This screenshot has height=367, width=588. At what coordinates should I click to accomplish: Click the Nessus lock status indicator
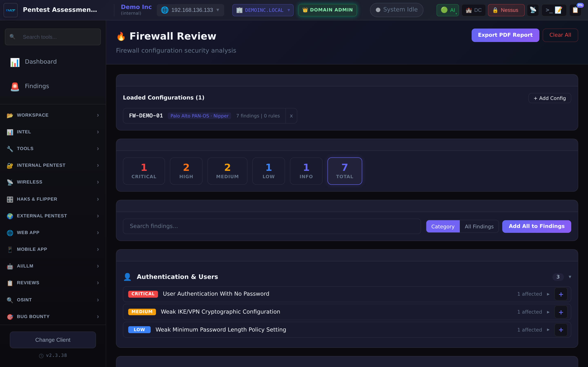point(506,10)
